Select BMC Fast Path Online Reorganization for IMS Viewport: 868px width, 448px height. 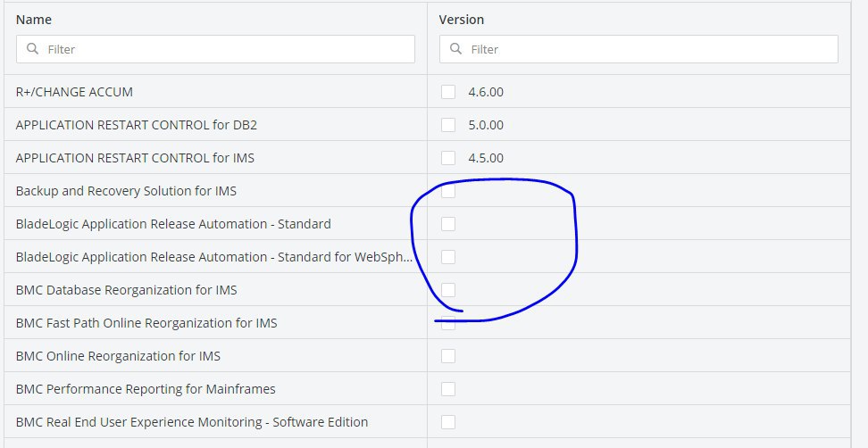146,323
